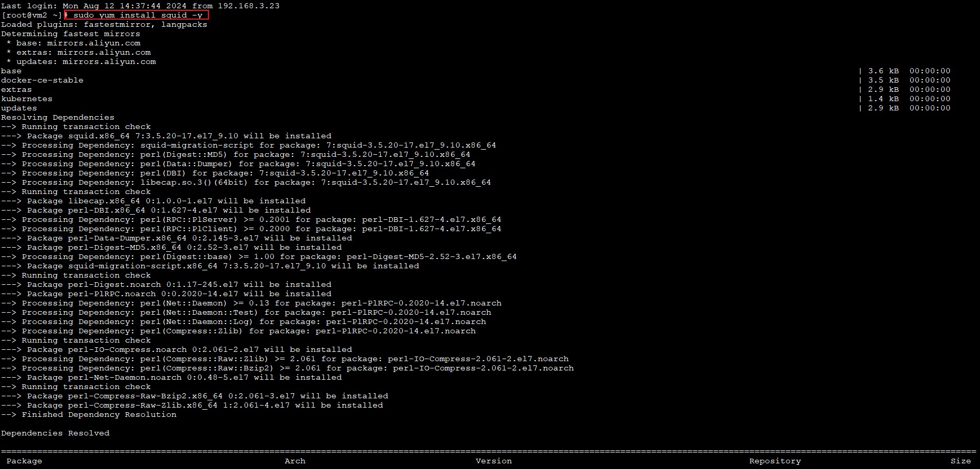Click the Package column header
The image size is (980, 469).
pos(24,461)
